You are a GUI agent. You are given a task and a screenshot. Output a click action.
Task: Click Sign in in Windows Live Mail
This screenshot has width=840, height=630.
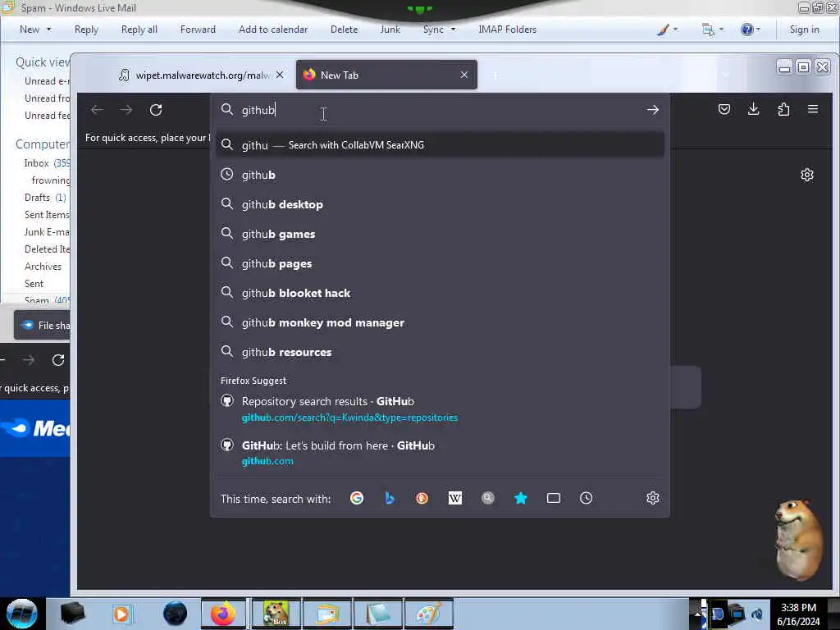(804, 30)
